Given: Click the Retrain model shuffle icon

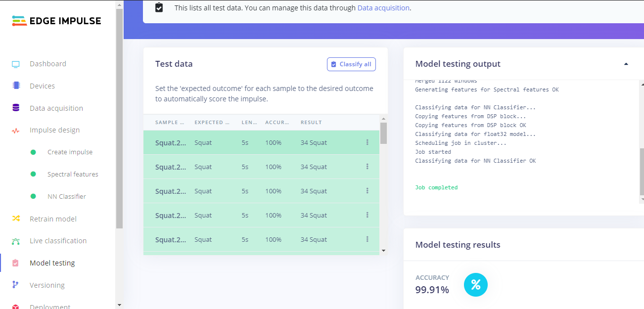Looking at the screenshot, I should pos(16,219).
